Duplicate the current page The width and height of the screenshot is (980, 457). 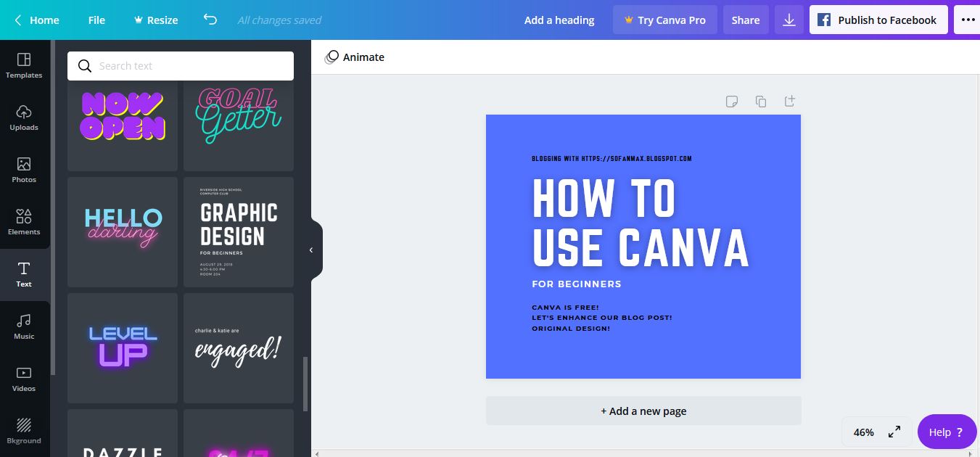tap(760, 102)
